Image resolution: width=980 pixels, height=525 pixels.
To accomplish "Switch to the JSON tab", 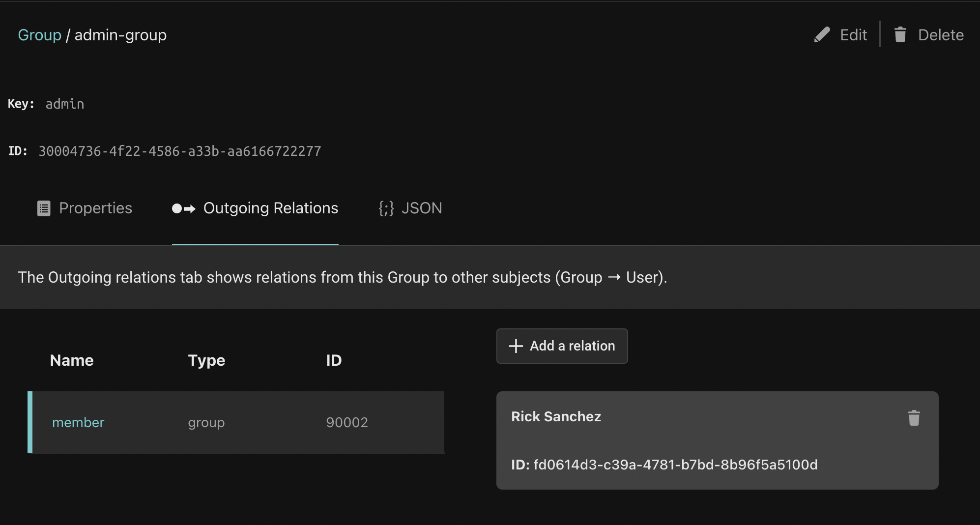I will click(x=421, y=208).
